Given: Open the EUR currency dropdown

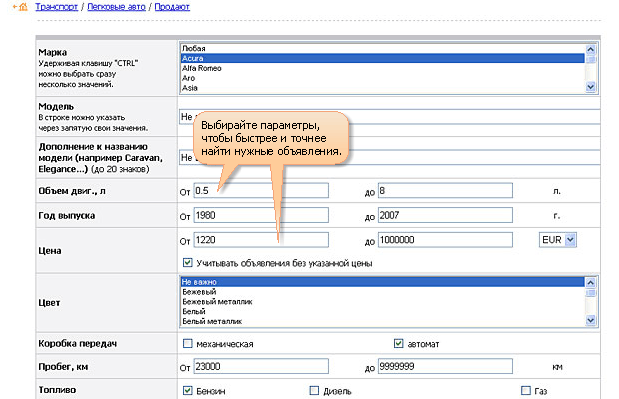Looking at the screenshot, I should (558, 240).
